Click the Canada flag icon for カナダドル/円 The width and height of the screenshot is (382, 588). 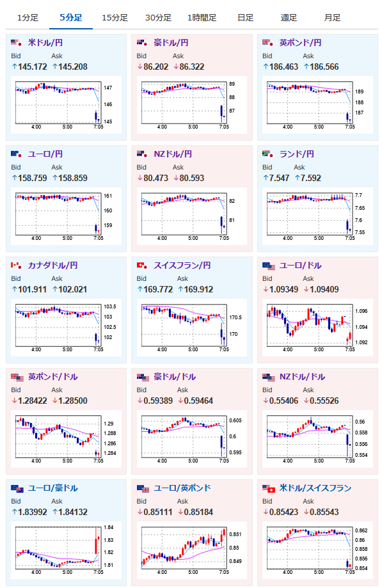point(17,265)
